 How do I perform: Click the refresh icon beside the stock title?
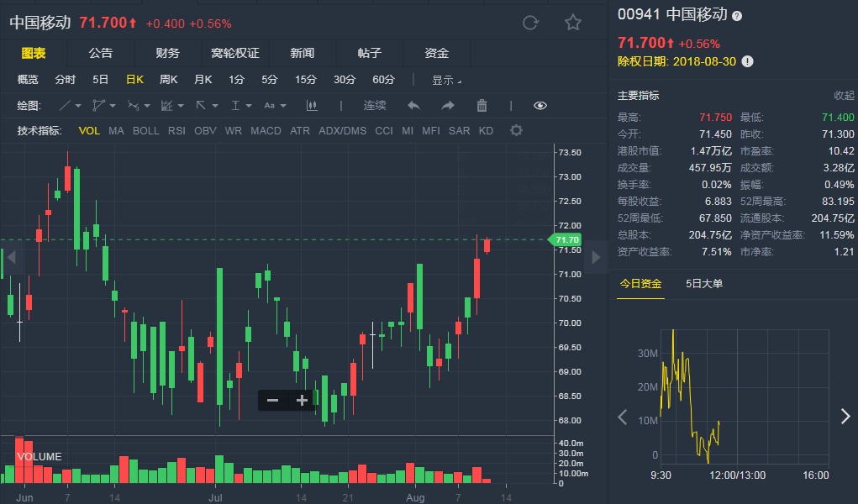(x=530, y=23)
